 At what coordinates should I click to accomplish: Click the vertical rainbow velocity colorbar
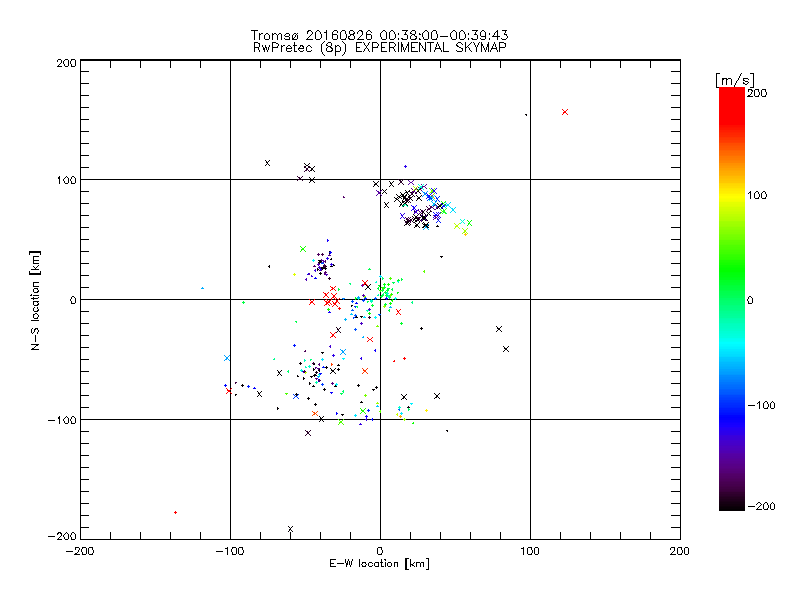[x=732, y=298]
